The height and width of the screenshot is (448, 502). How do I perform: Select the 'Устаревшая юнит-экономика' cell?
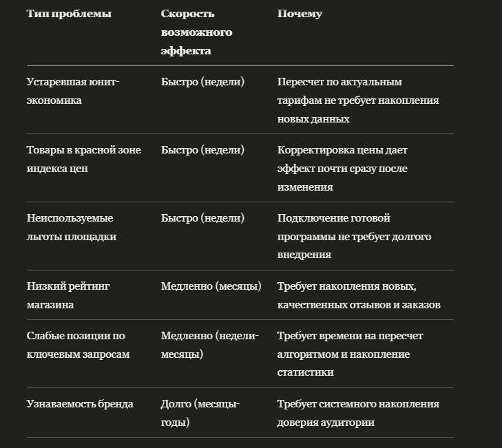click(x=73, y=92)
